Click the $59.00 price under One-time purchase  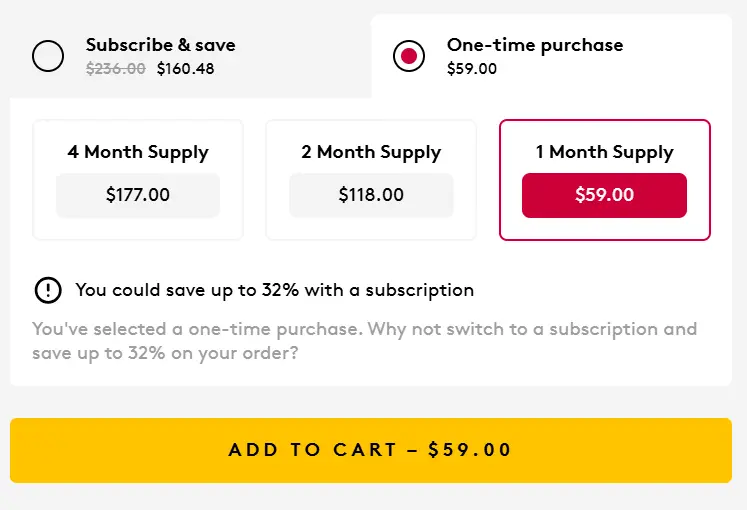point(472,69)
